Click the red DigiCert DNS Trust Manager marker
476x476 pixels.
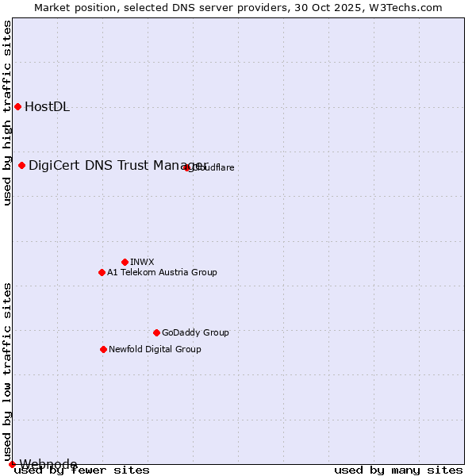click(21, 165)
